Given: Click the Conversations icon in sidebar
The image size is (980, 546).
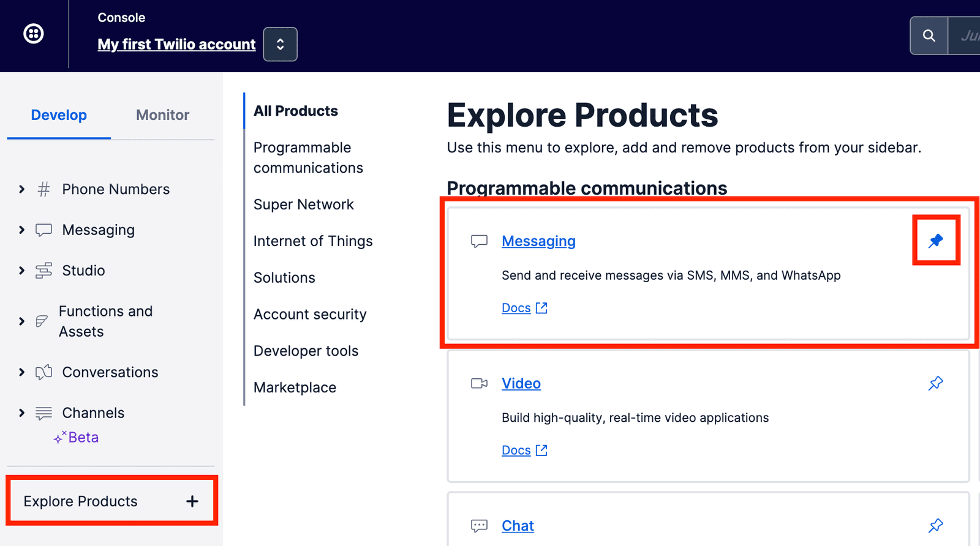Looking at the screenshot, I should click(43, 372).
